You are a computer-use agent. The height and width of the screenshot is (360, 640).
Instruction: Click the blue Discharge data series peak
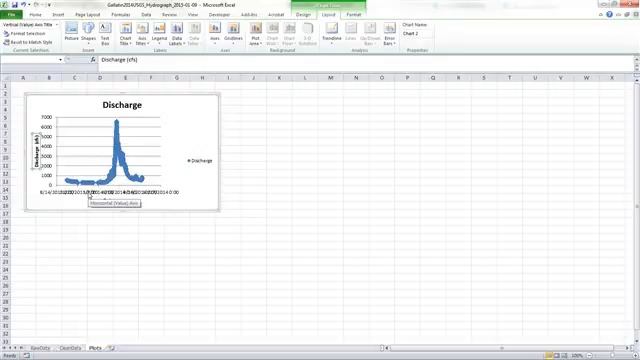coord(117,122)
